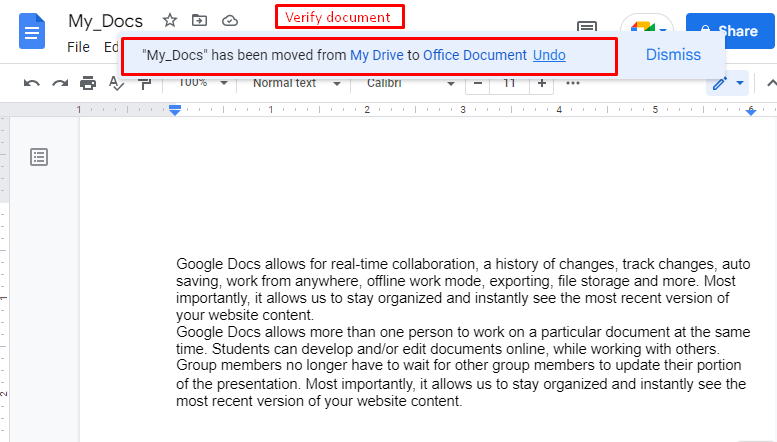Open the zoom level dropdown
The image size is (777, 442).
tap(203, 83)
